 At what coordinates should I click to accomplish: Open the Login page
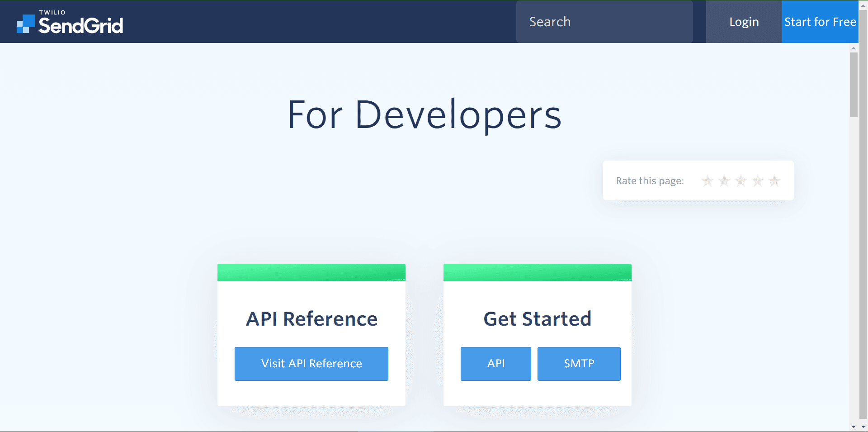[744, 21]
